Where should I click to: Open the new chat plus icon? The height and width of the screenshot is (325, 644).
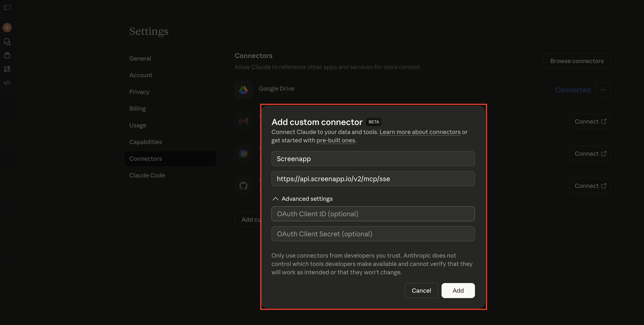coord(7,28)
